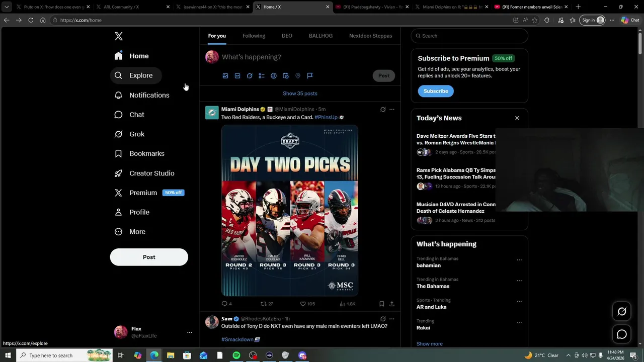Add a GIF in the composer

[237, 76]
